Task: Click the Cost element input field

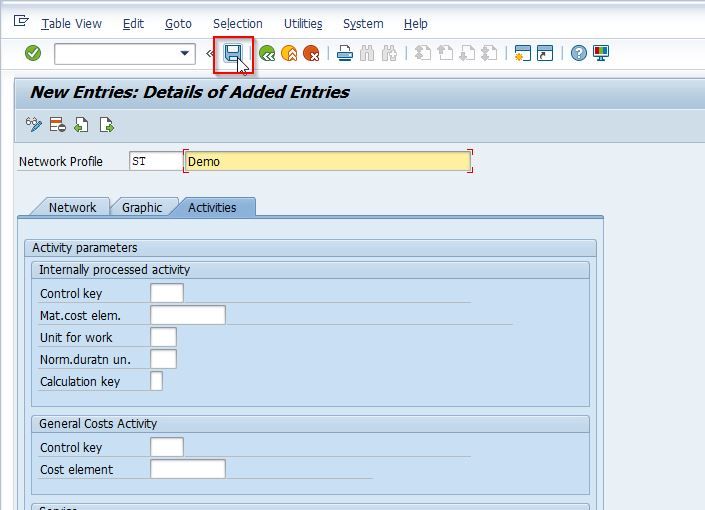Action: tap(188, 469)
